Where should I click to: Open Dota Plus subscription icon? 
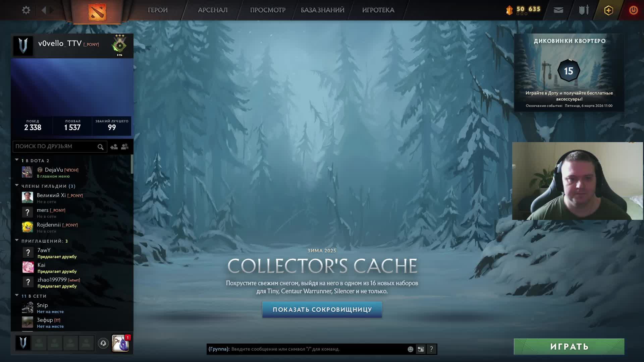pyautogui.click(x=608, y=10)
